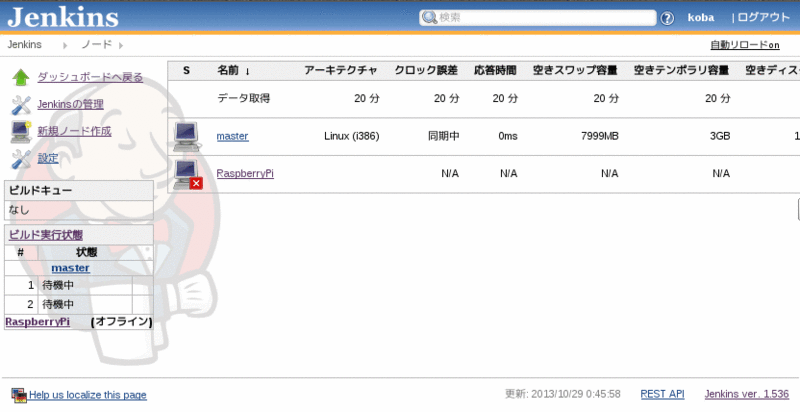Open the REST API link
The image size is (800, 412).
(x=662, y=394)
